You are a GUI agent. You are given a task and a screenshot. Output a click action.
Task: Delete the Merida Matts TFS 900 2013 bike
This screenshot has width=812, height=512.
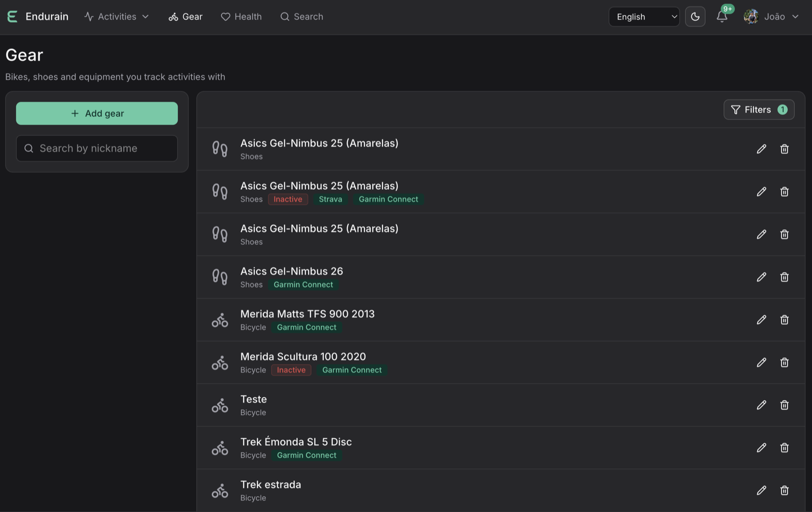784,320
